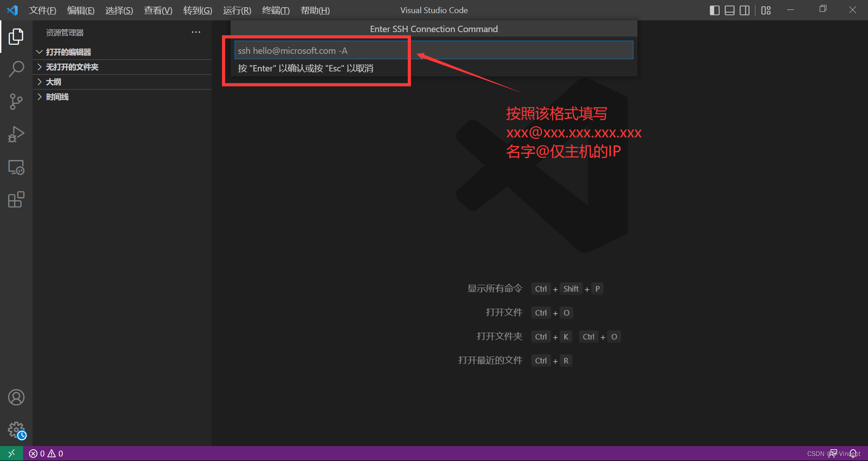Click notifications bell in status bar

point(853,453)
